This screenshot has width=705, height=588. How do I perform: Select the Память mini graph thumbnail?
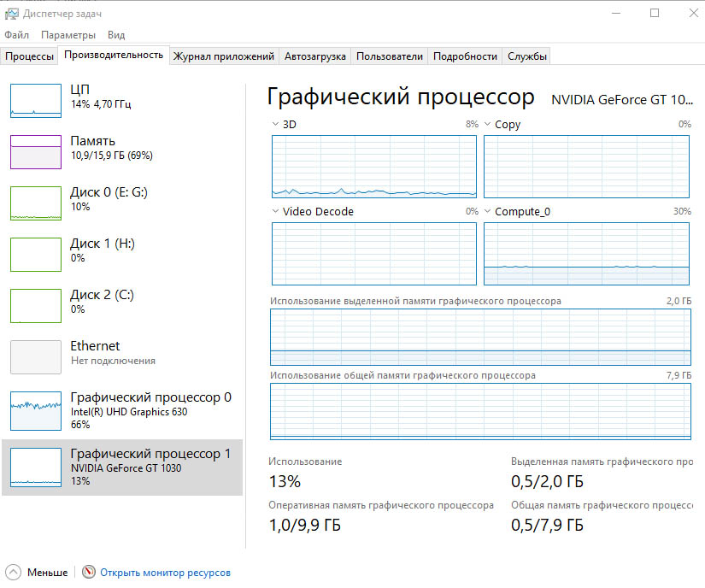(36, 152)
